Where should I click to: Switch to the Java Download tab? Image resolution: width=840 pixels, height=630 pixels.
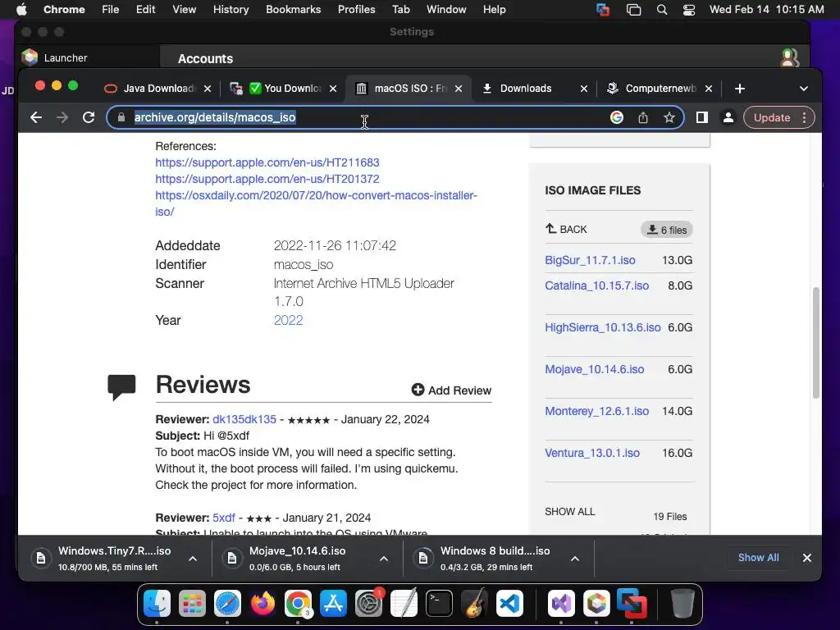tap(157, 89)
